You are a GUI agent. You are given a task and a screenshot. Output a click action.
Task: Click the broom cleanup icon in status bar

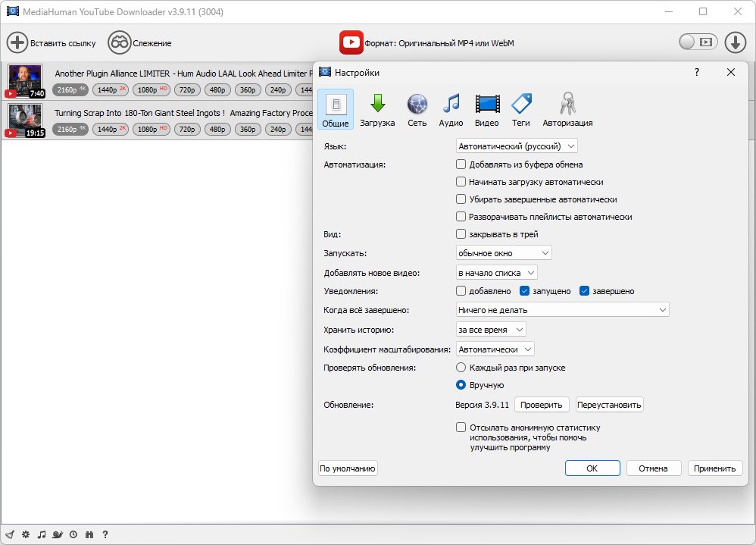point(9,534)
